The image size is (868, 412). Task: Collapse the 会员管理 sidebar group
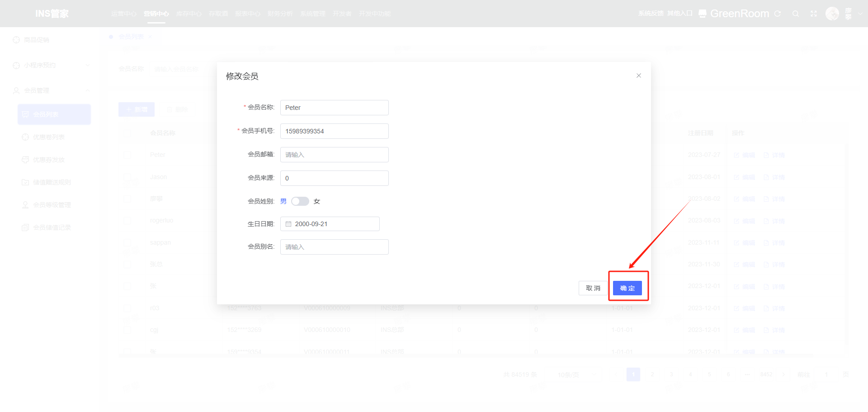click(x=50, y=90)
